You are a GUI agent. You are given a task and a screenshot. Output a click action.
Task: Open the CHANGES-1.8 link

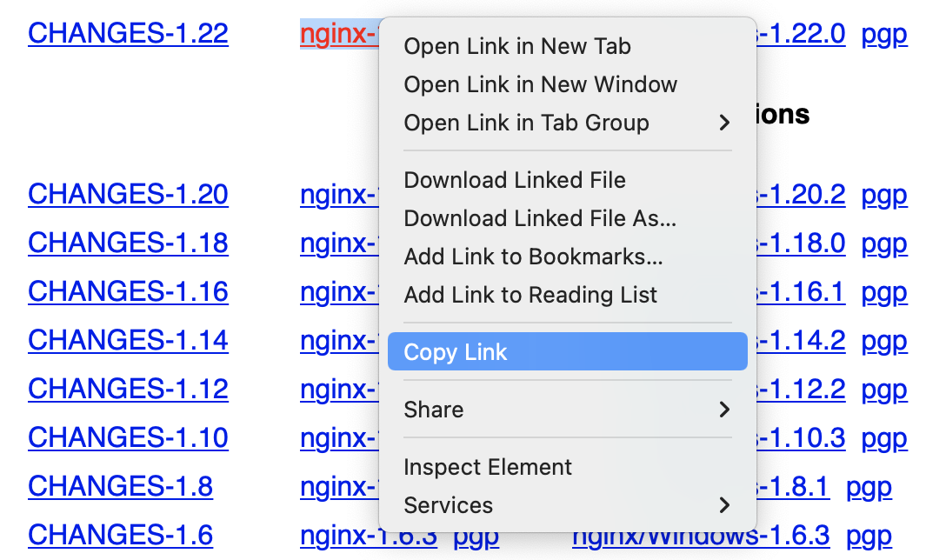[120, 486]
